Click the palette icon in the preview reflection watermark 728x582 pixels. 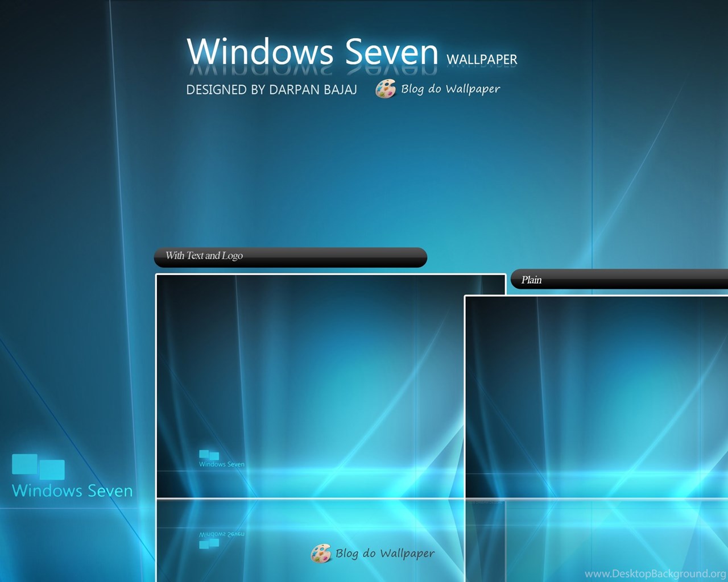click(321, 553)
